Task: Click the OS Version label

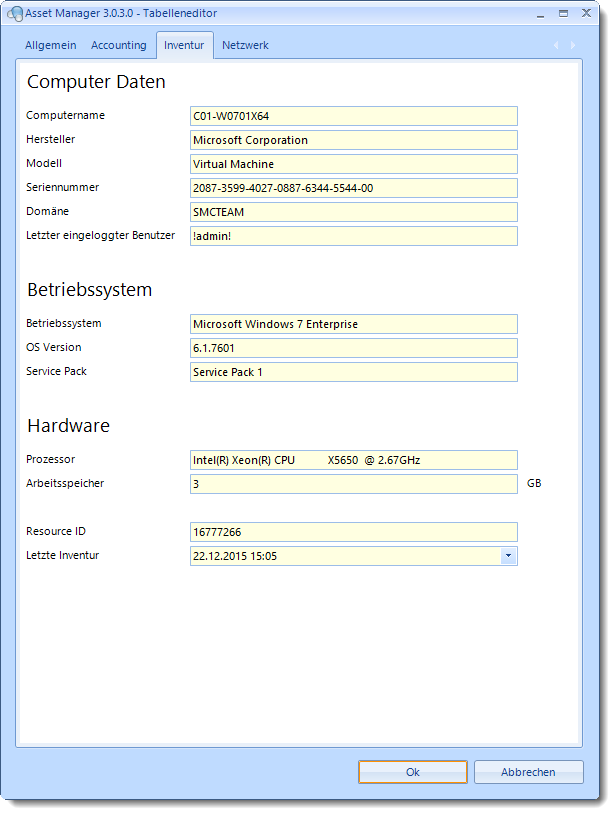Action: 54,347
